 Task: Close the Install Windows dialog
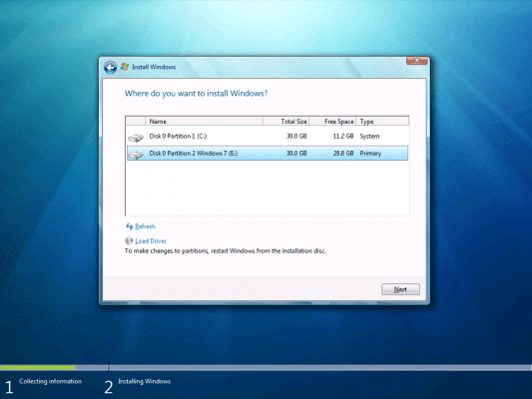[x=417, y=60]
